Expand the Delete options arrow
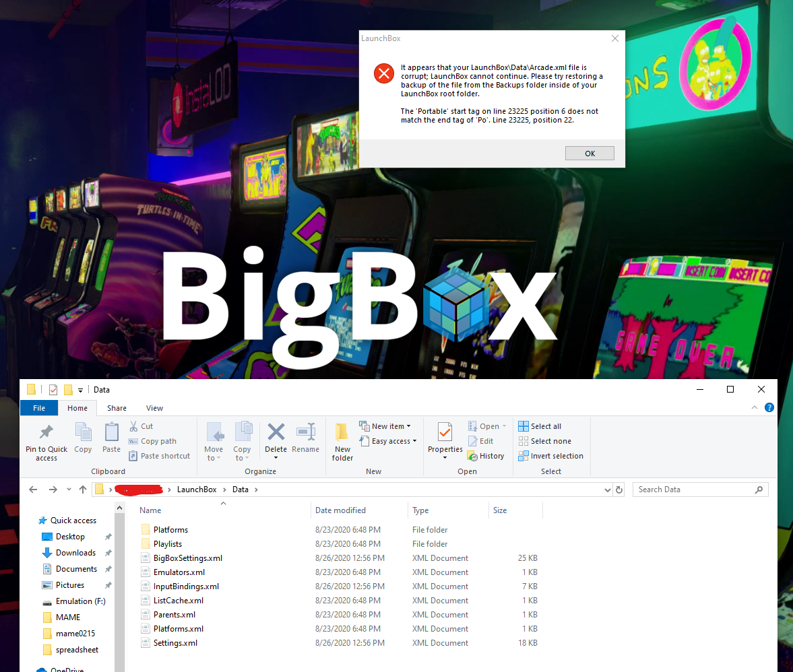The height and width of the screenshot is (672, 793). click(x=276, y=458)
